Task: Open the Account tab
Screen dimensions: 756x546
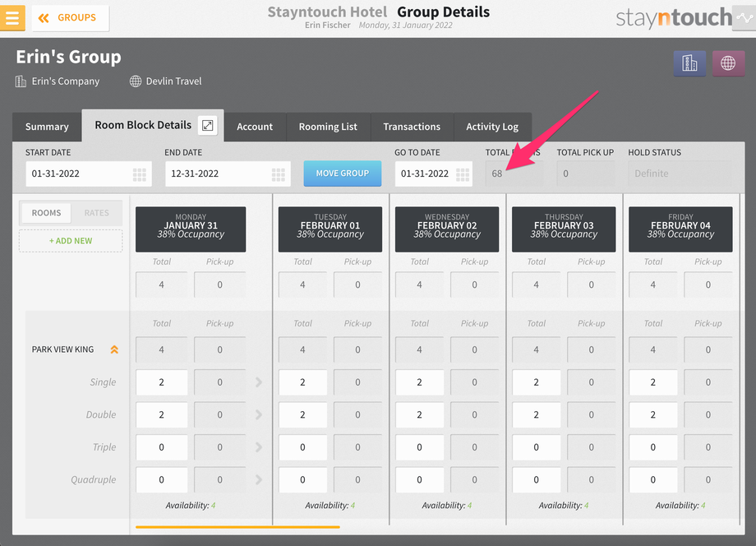Action: (x=255, y=127)
